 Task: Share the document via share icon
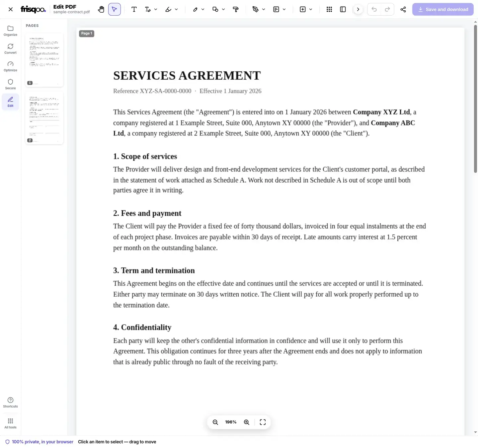tap(403, 9)
